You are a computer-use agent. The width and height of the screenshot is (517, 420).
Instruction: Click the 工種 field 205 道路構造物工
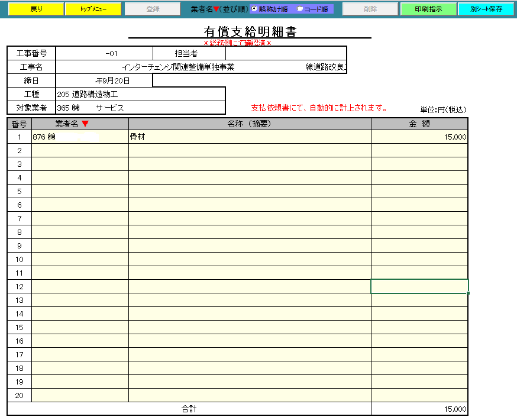140,94
